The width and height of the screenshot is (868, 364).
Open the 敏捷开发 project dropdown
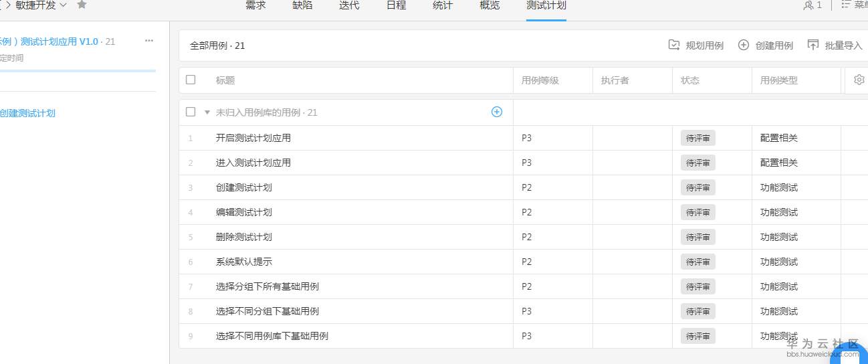point(63,5)
